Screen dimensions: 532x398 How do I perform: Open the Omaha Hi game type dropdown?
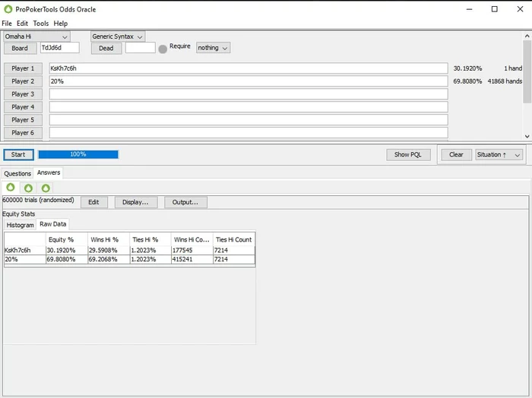[36, 36]
